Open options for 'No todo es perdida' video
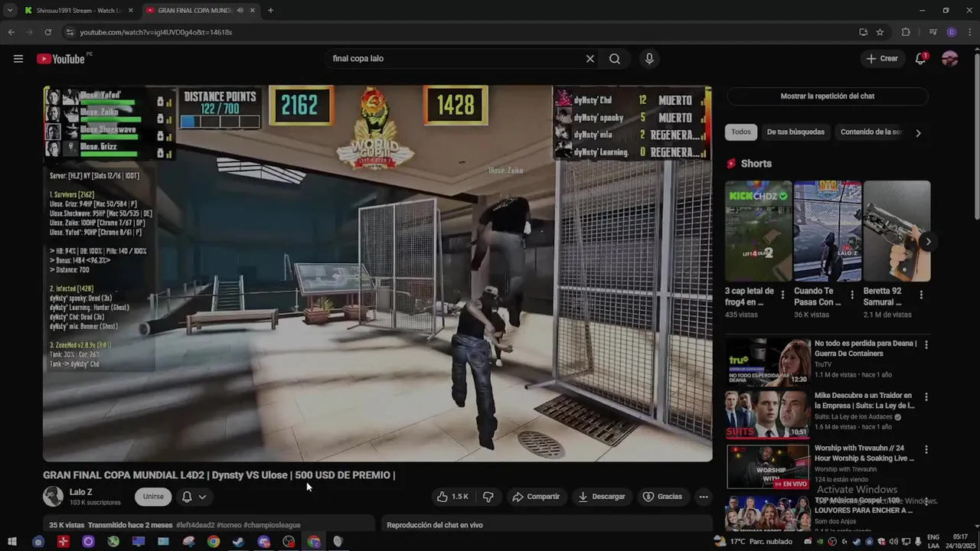980x551 pixels. coord(926,345)
